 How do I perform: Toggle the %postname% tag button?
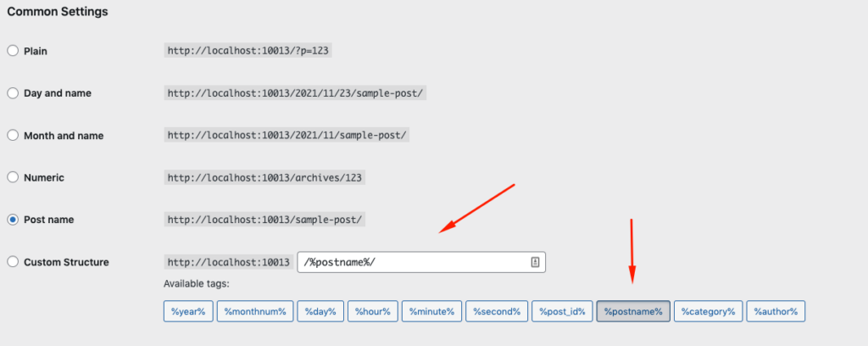pyautogui.click(x=633, y=311)
